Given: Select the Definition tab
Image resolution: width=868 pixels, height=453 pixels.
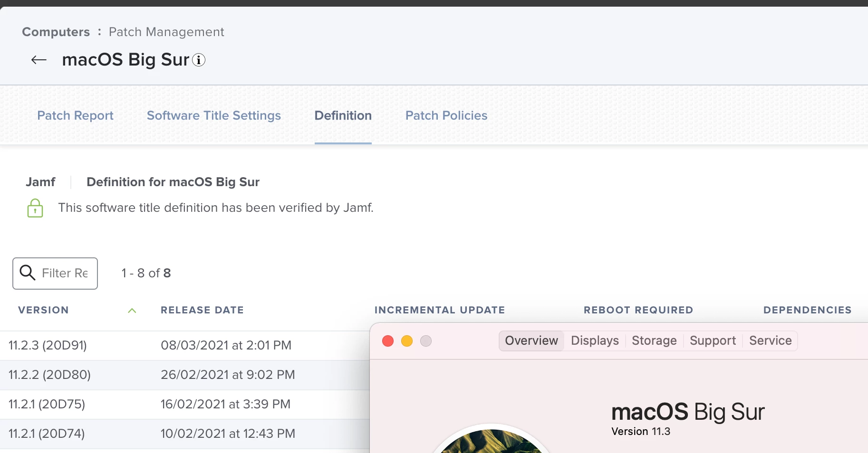Looking at the screenshot, I should pos(343,115).
